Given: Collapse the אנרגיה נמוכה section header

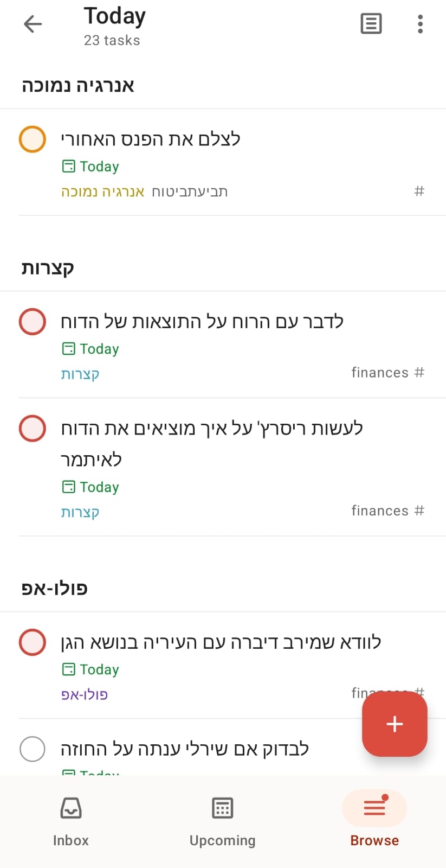Looking at the screenshot, I should (x=78, y=86).
